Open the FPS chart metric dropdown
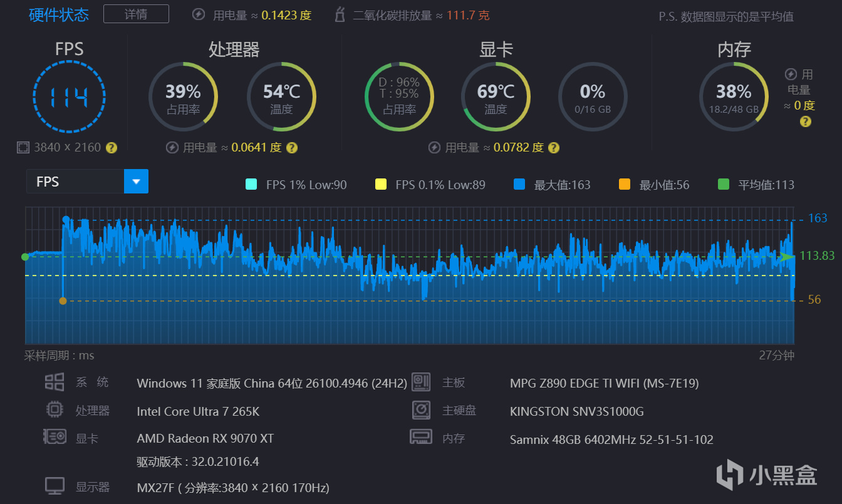This screenshot has height=504, width=842. click(x=136, y=182)
